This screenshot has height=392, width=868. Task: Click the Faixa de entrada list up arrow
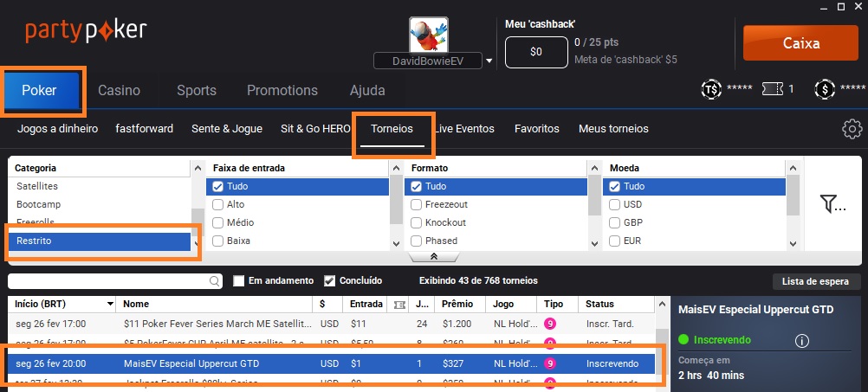[396, 168]
